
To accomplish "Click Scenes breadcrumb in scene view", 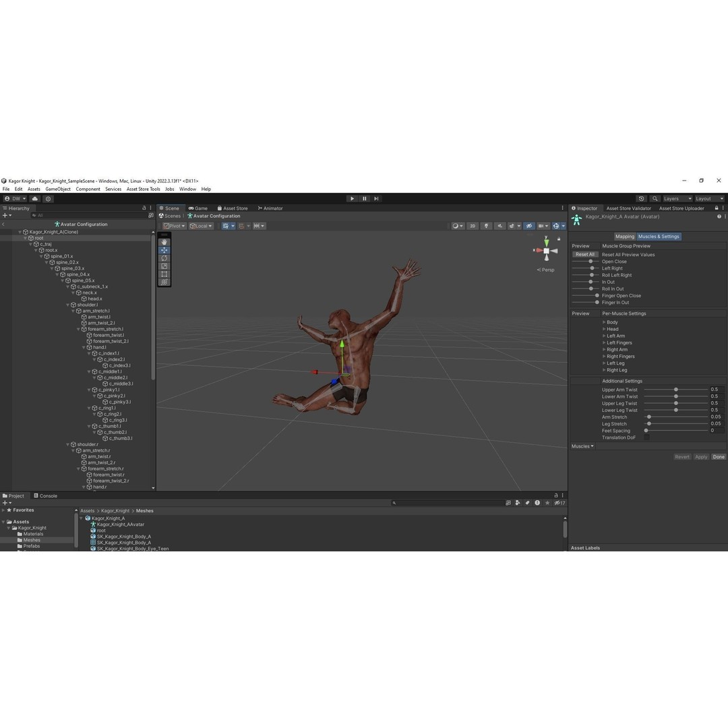I will (169, 216).
